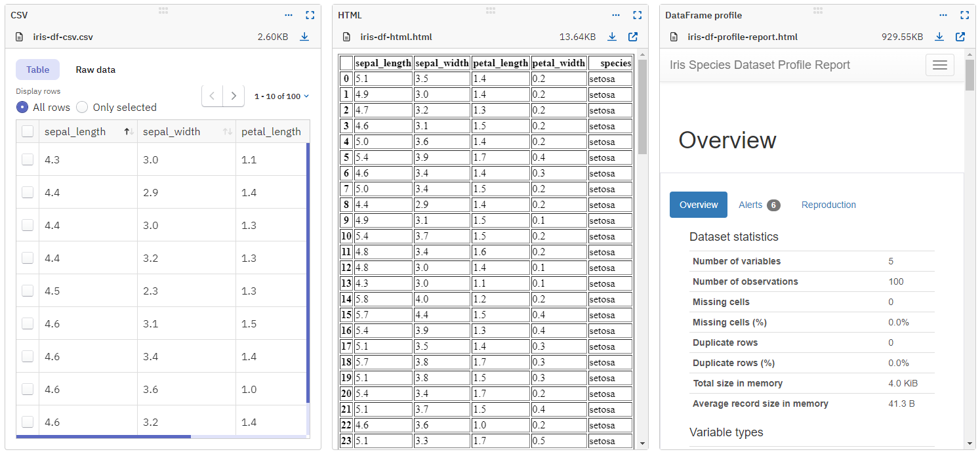The width and height of the screenshot is (980, 454).
Task: Open the DataFrame profile panel's options menu
Action: coord(943,14)
